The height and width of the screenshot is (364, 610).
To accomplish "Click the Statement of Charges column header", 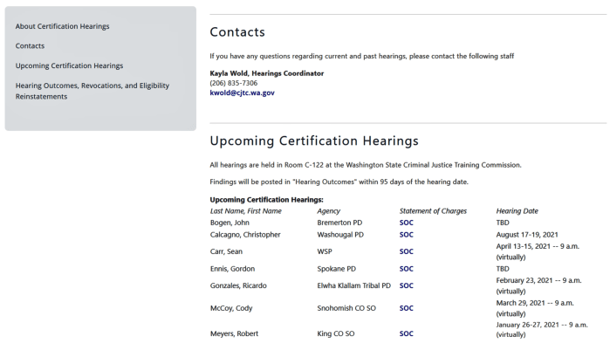I will (x=433, y=211).
